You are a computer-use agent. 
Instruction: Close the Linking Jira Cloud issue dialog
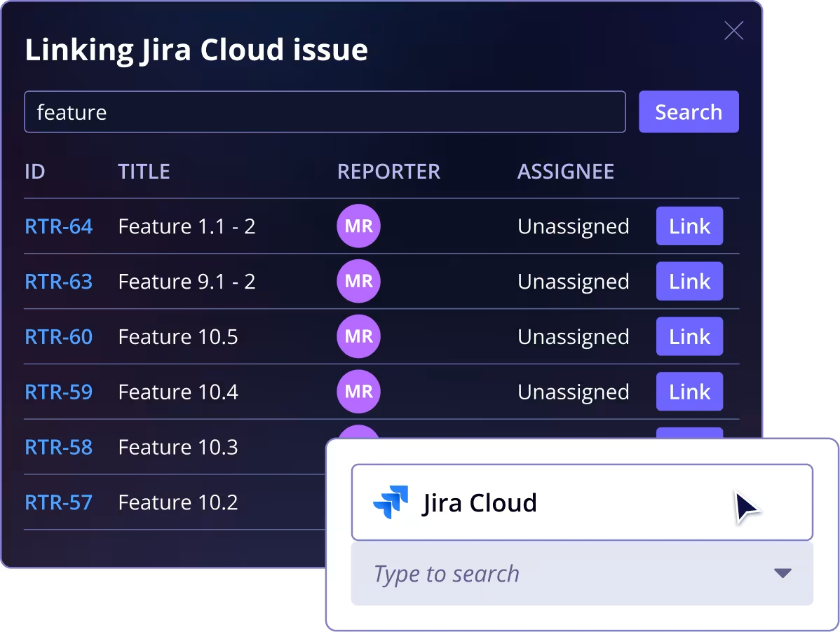733,31
